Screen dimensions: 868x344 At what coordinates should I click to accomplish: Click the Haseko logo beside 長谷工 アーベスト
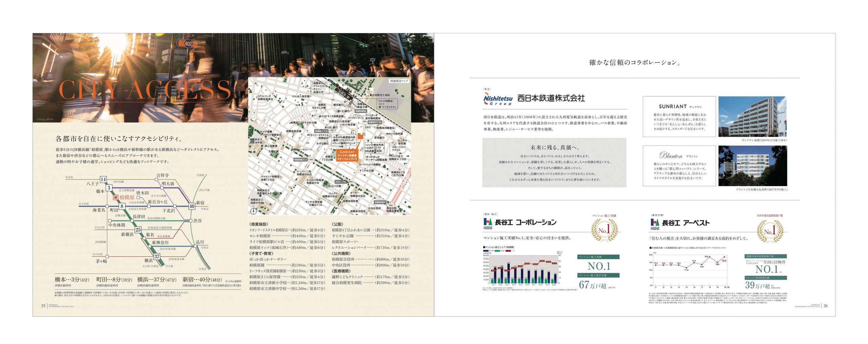pos(654,224)
